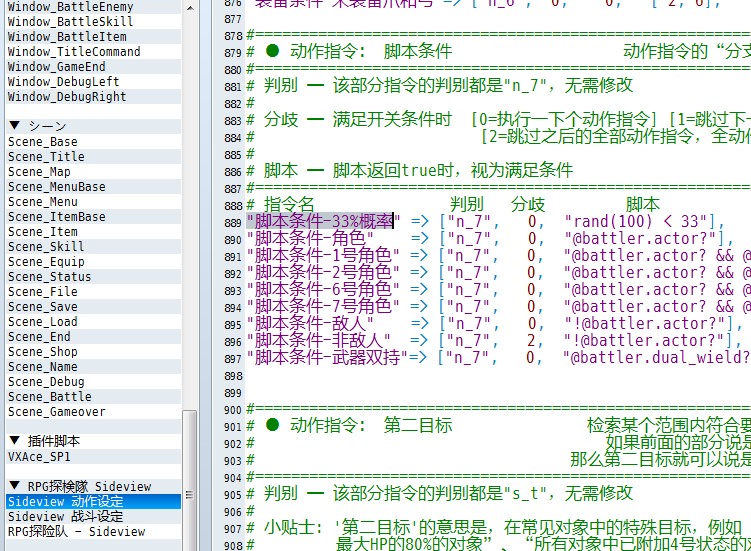The height and width of the screenshot is (551, 751).
Task: Select Window_TitleCommand script
Action: coord(93,51)
